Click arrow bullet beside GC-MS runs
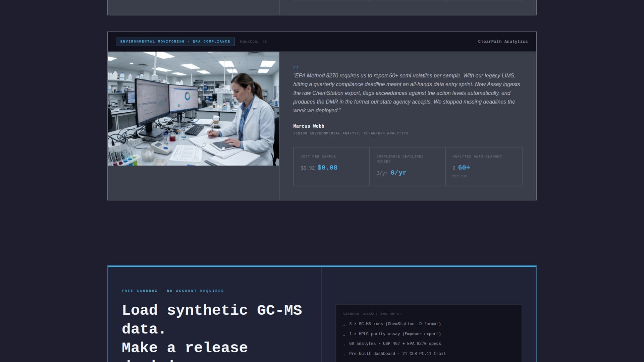This screenshot has width=644, height=362. click(344, 325)
